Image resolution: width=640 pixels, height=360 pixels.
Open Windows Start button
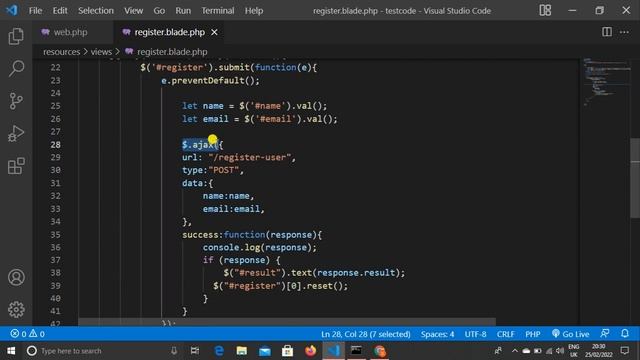coord(11,351)
